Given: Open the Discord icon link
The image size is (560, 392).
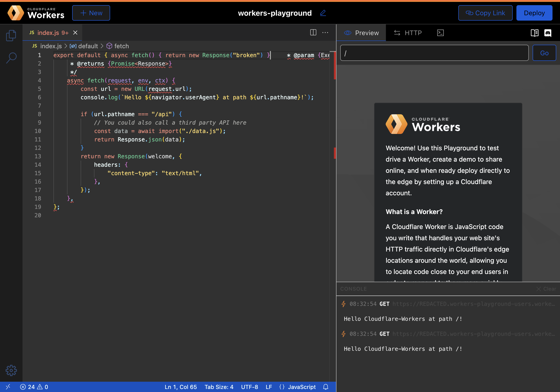Looking at the screenshot, I should [548, 33].
